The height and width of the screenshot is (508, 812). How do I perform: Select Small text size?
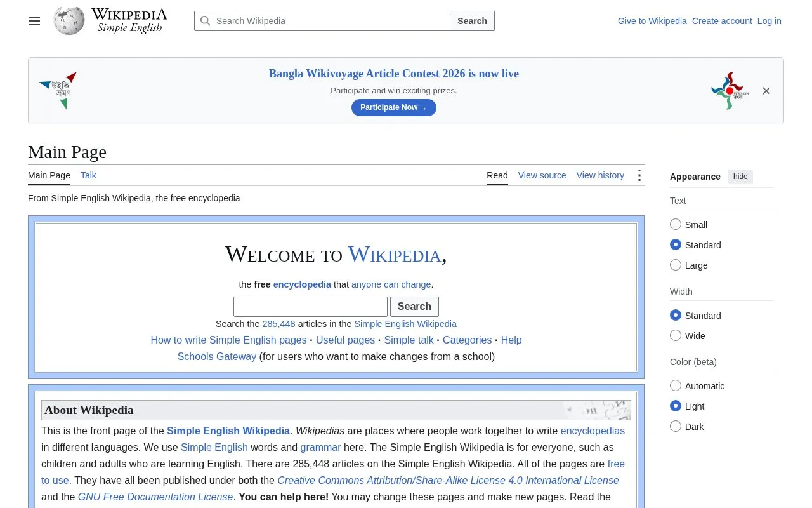[x=676, y=224]
